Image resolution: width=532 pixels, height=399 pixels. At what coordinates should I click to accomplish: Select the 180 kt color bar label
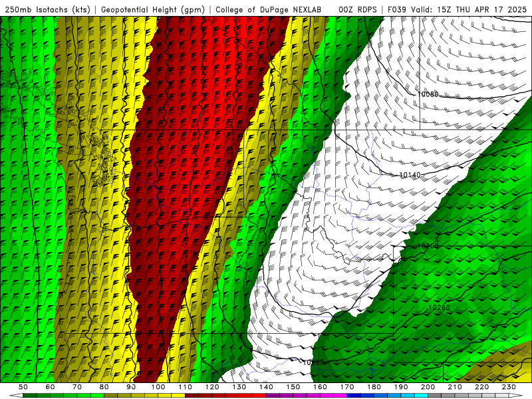[374, 387]
